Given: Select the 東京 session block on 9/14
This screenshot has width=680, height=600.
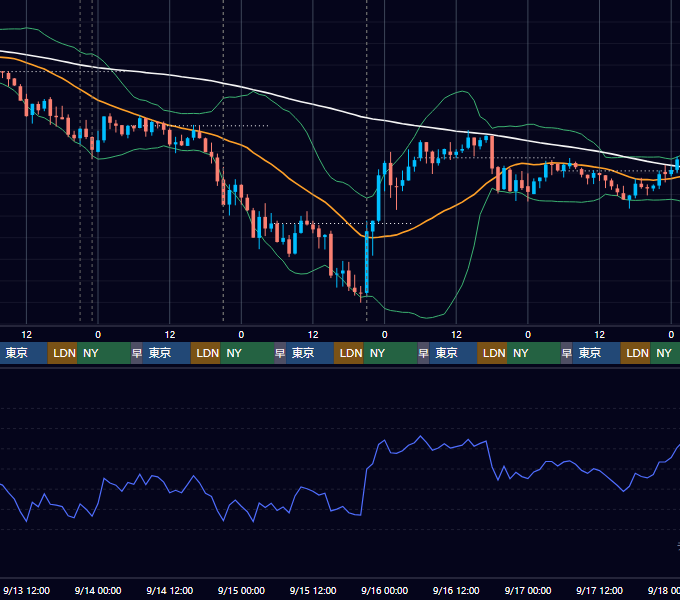Looking at the screenshot, I should coord(167,353).
